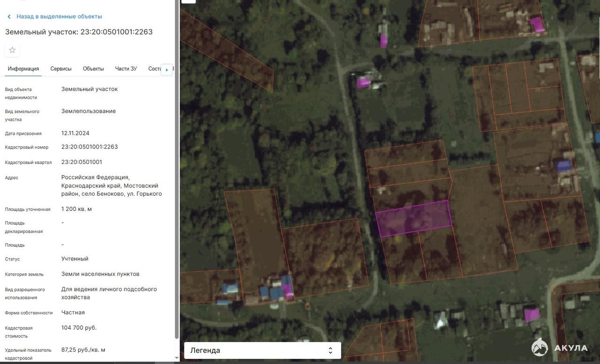
Task: Select magenta building at top center of map
Action: pyautogui.click(x=383, y=41)
